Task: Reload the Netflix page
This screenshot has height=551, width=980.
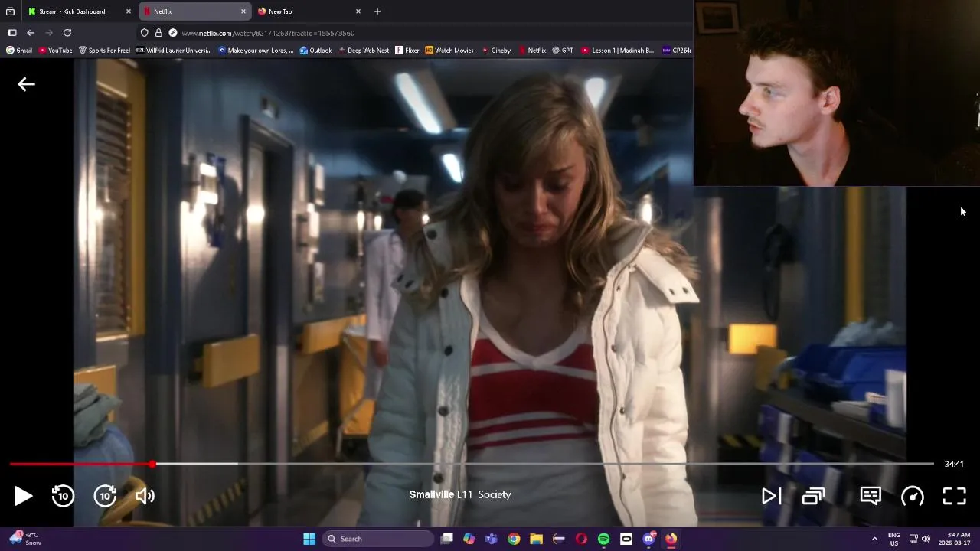Action: 67,33
